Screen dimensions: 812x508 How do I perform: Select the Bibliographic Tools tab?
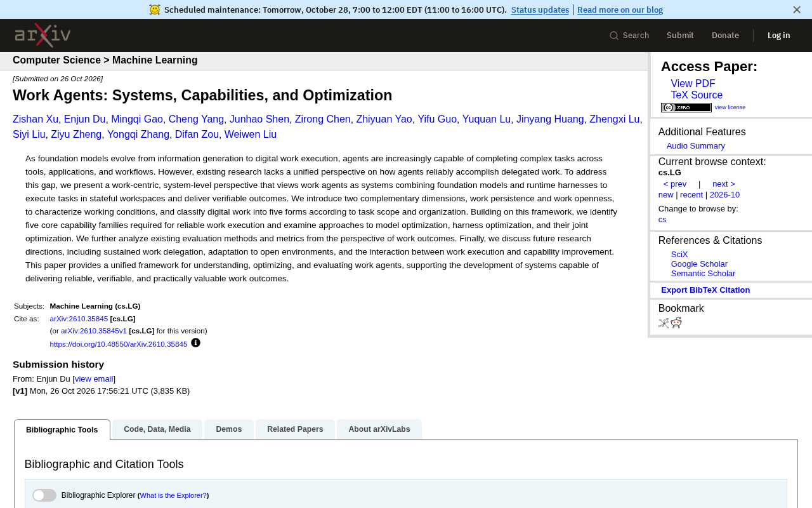(x=62, y=430)
